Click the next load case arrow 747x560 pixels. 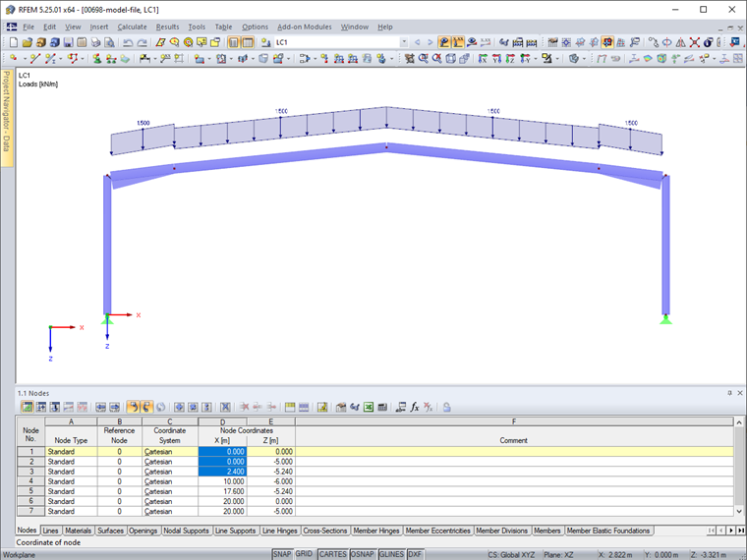431,42
